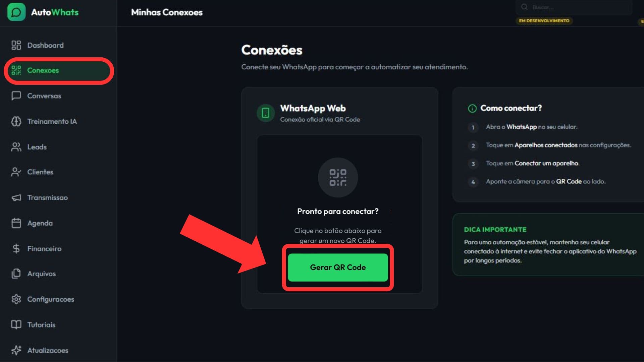Click inside the Buscar search field
This screenshot has width=644, height=362.
coord(574,7)
